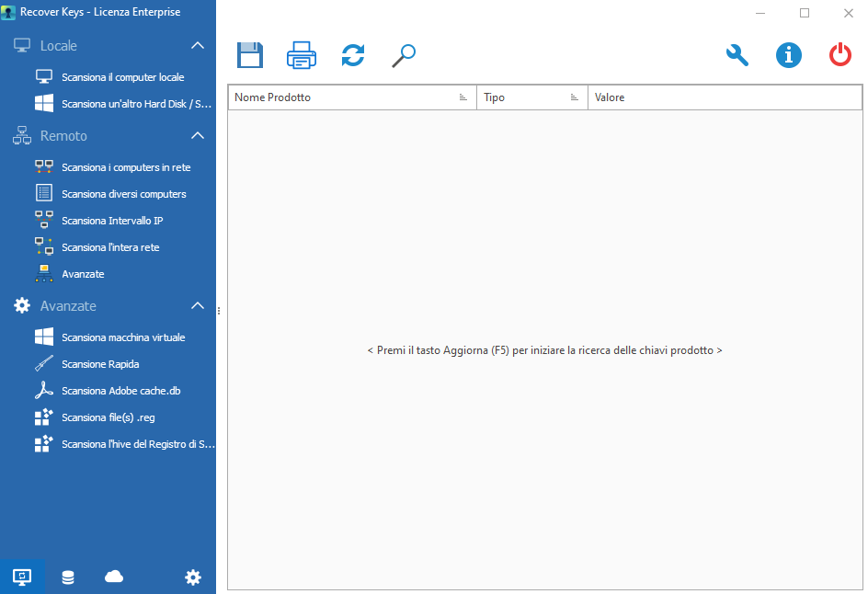Click icon beside Scansiona i computers in rete
The height and width of the screenshot is (594, 868).
(44, 166)
